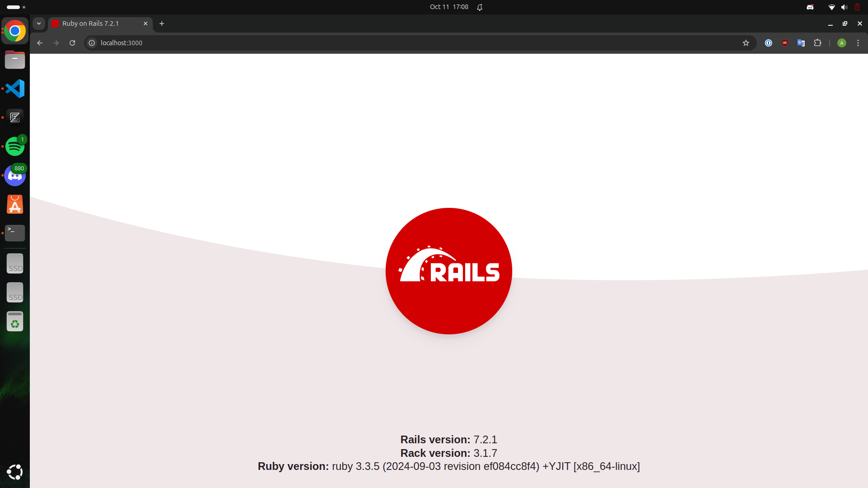
Task: Show applications via Ubuntu logo button
Action: 15,472
